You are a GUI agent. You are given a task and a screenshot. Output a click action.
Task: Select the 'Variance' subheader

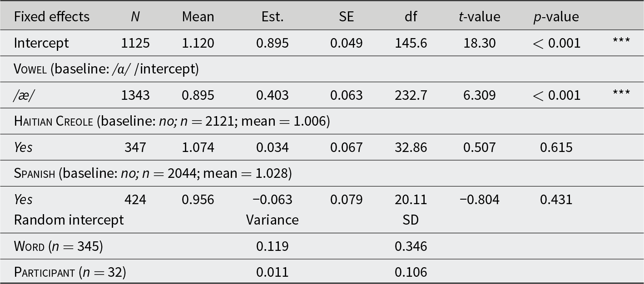click(x=272, y=220)
